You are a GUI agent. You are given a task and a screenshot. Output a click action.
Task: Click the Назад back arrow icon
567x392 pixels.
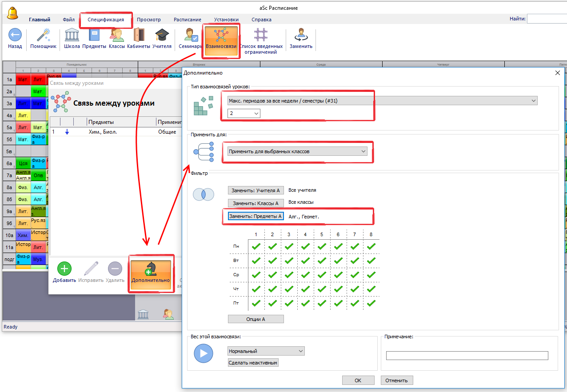click(15, 36)
